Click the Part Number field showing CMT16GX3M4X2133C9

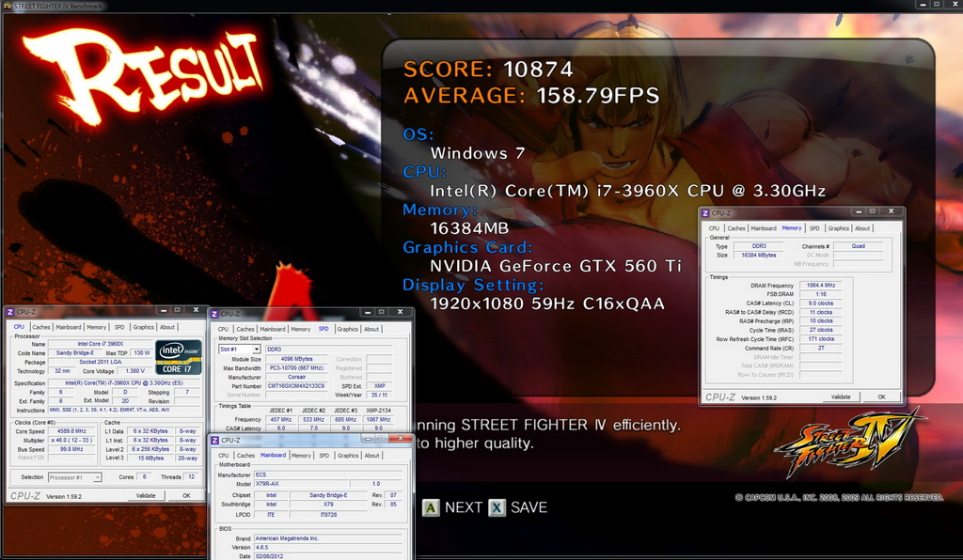point(296,386)
